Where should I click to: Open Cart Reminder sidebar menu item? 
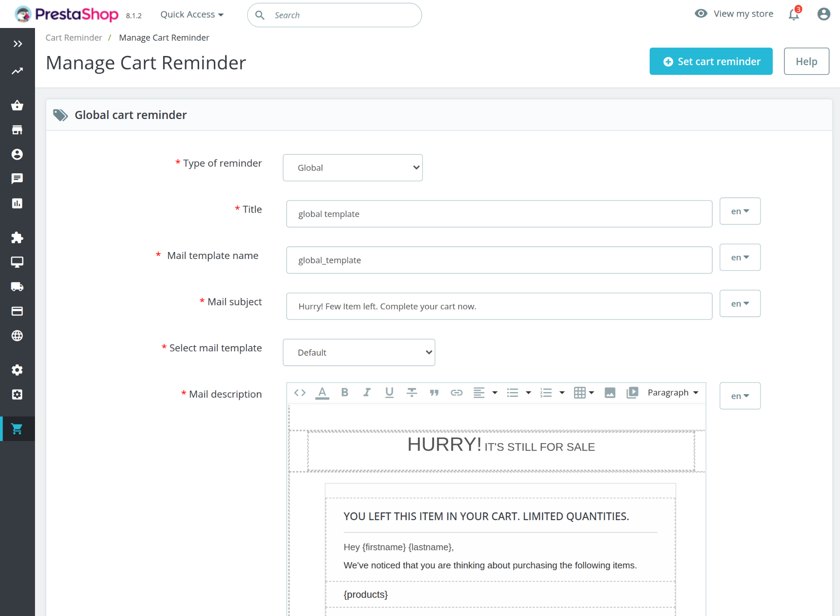(x=17, y=429)
